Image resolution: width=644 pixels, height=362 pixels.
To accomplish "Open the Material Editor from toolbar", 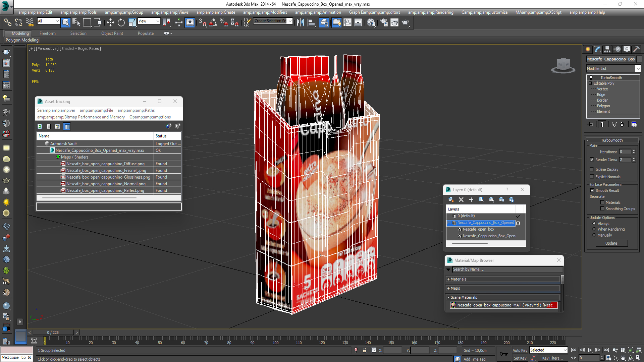I will (371, 22).
